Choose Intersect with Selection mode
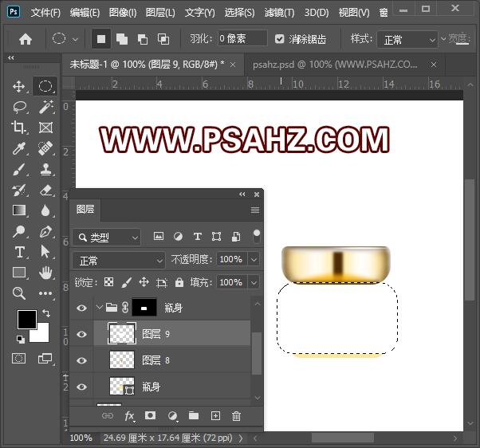The width and height of the screenshot is (480, 448). tap(163, 39)
